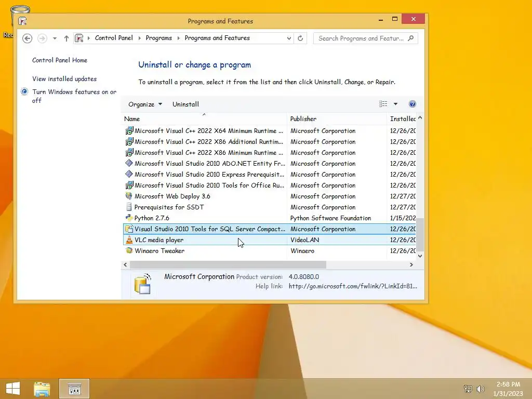Image resolution: width=532 pixels, height=399 pixels.
Task: Open the go.microsoft.com help link
Action: click(353, 286)
